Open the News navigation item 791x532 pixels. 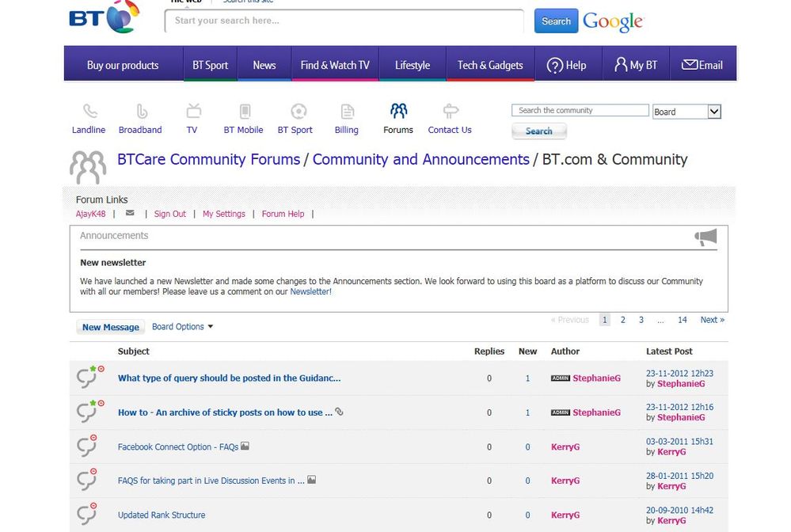tap(264, 65)
